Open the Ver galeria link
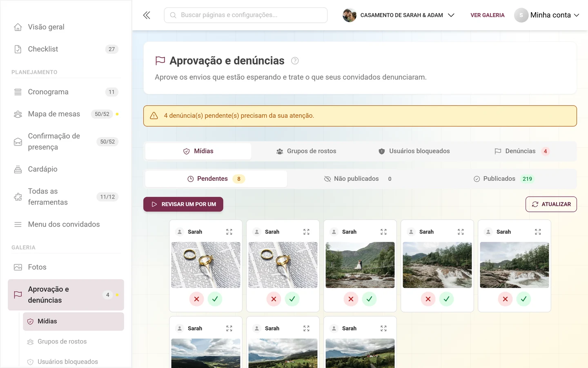Image resolution: width=588 pixels, height=368 pixels. coord(488,15)
